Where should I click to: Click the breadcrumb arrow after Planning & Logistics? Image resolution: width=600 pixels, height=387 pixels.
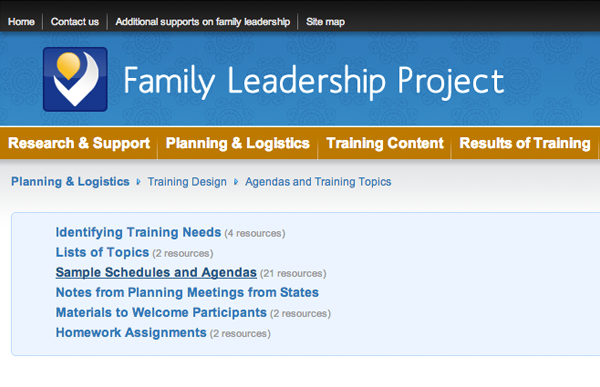(x=139, y=182)
